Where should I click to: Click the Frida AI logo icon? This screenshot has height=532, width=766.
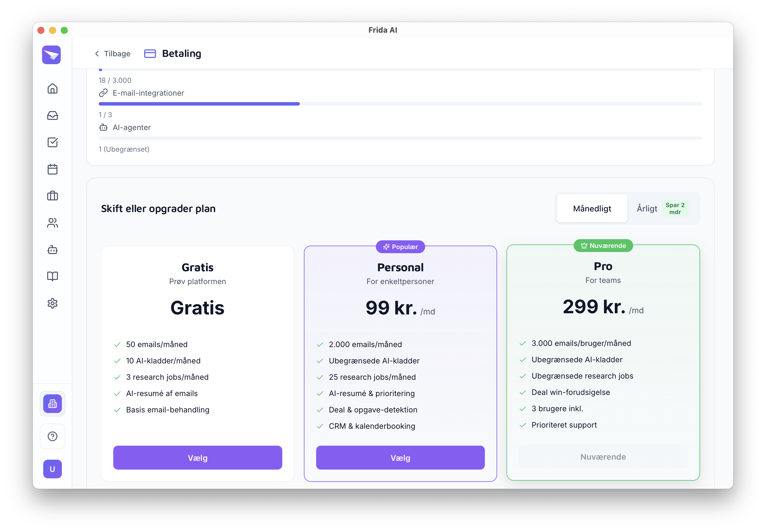(51, 55)
